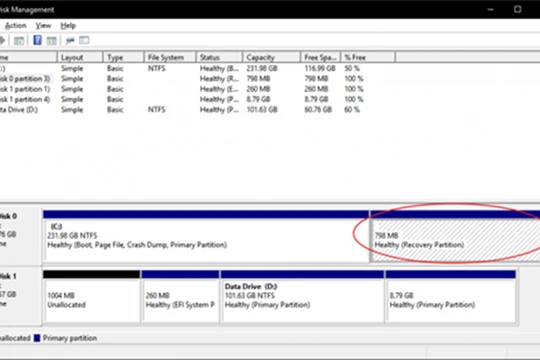Click the Primary partition legend text
540x360 pixels.
coord(70,338)
